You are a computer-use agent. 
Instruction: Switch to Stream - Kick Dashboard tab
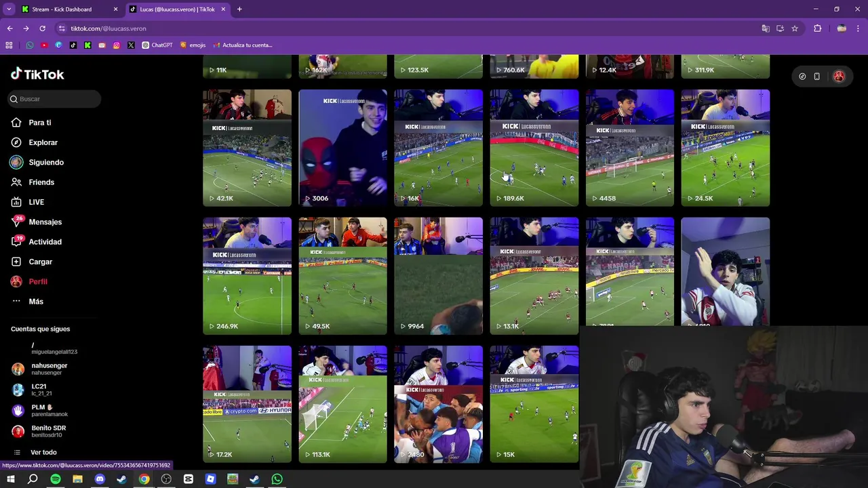[x=62, y=9]
